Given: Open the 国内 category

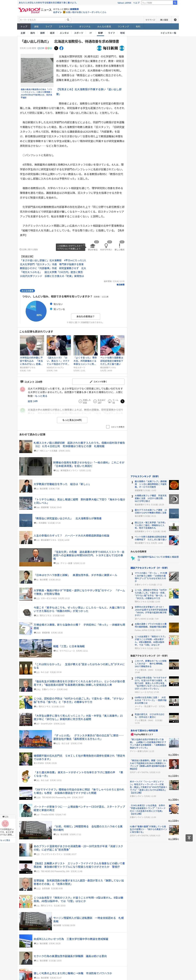Looking at the screenshot, I should pos(33,33).
